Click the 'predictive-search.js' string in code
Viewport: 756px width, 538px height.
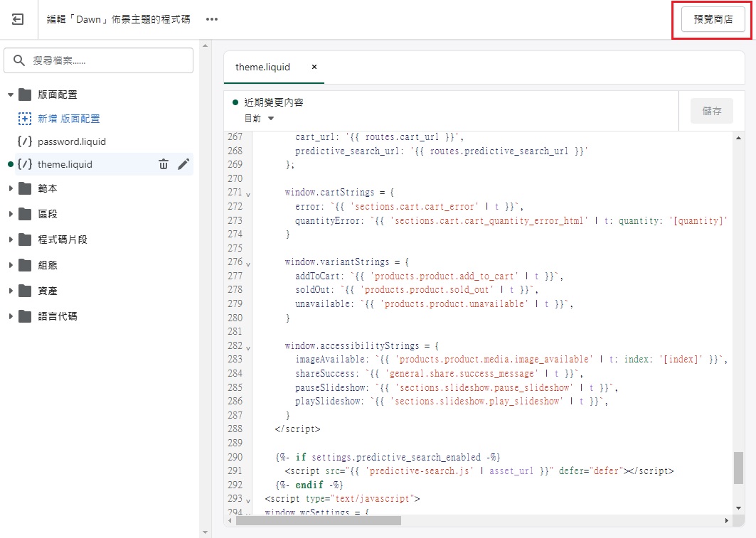click(419, 470)
